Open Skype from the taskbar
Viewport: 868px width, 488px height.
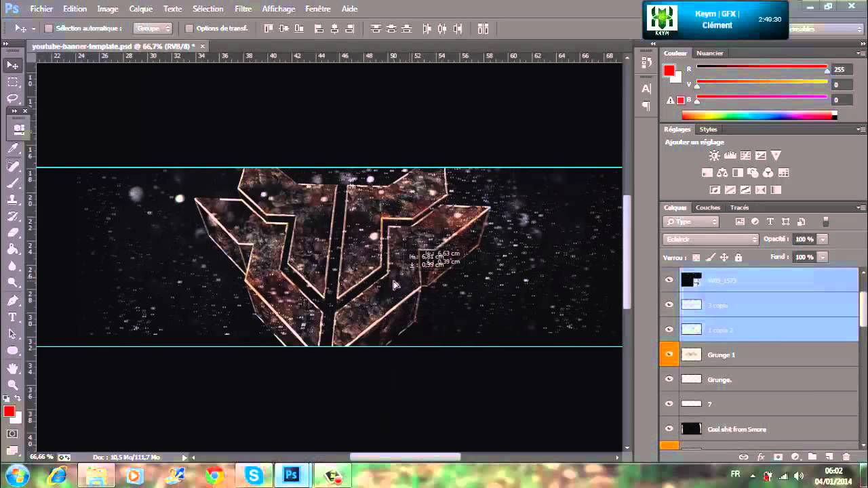pyautogui.click(x=254, y=476)
